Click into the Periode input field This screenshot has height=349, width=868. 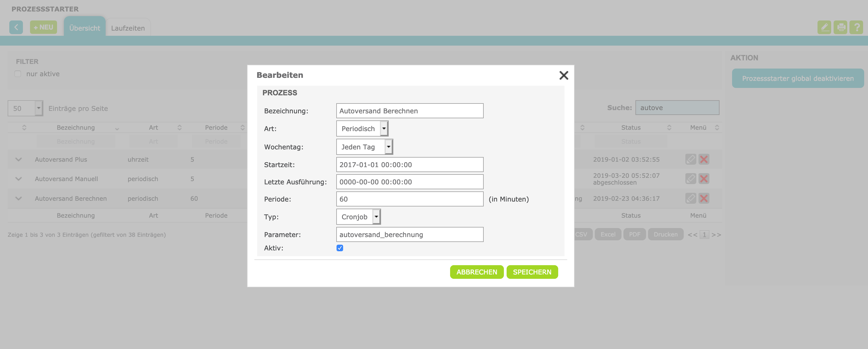[409, 199]
